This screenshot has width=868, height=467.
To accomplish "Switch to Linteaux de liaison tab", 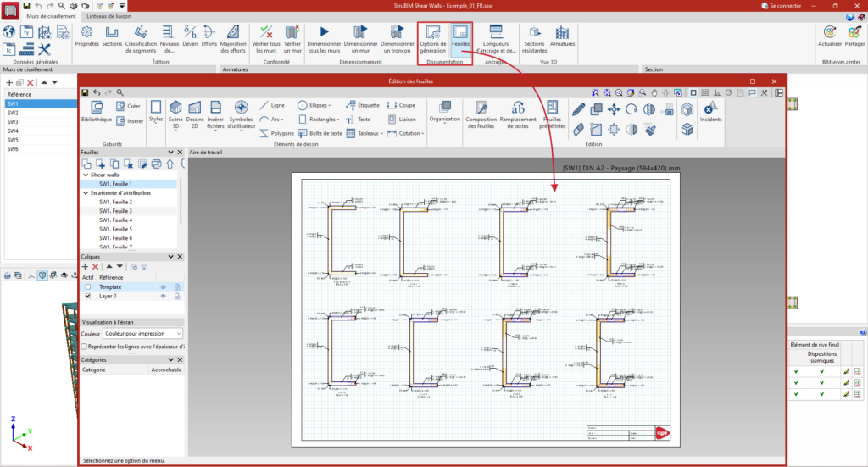I will 109,16.
